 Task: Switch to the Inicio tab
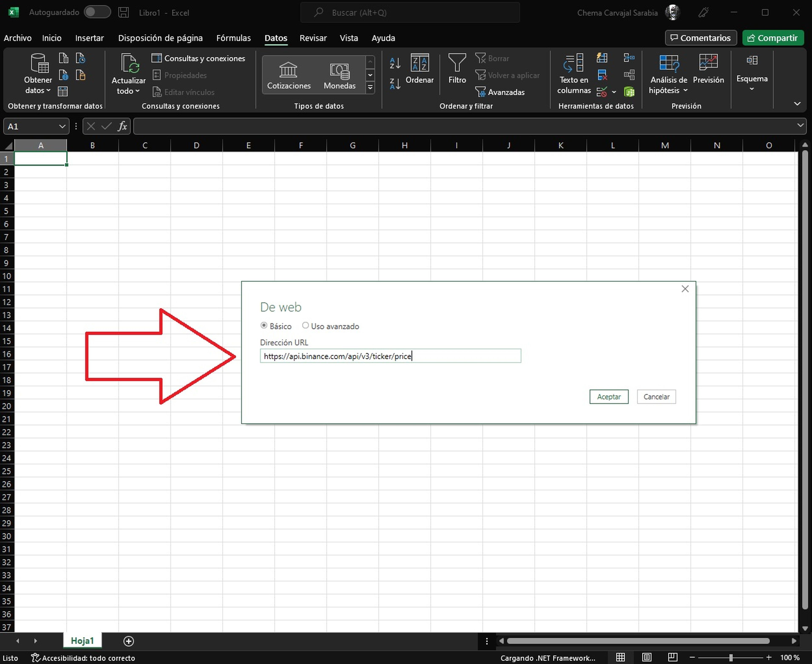click(52, 38)
